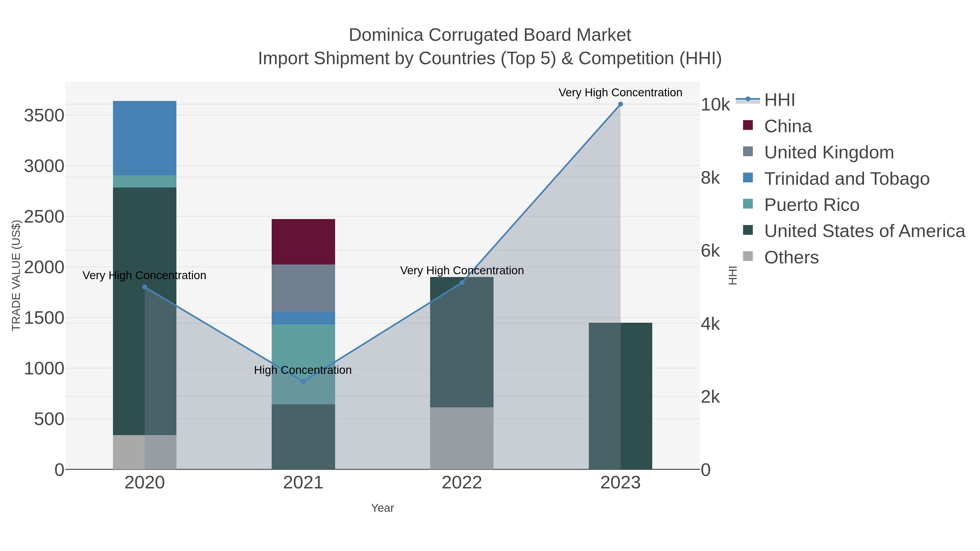Click the 6k right axis tick label
This screenshot has height=551, width=980.
(x=710, y=251)
